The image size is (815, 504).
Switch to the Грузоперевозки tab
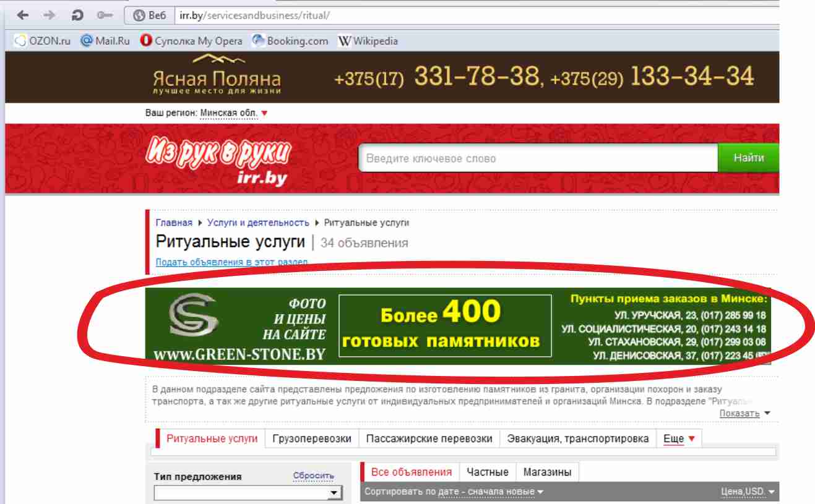click(312, 439)
